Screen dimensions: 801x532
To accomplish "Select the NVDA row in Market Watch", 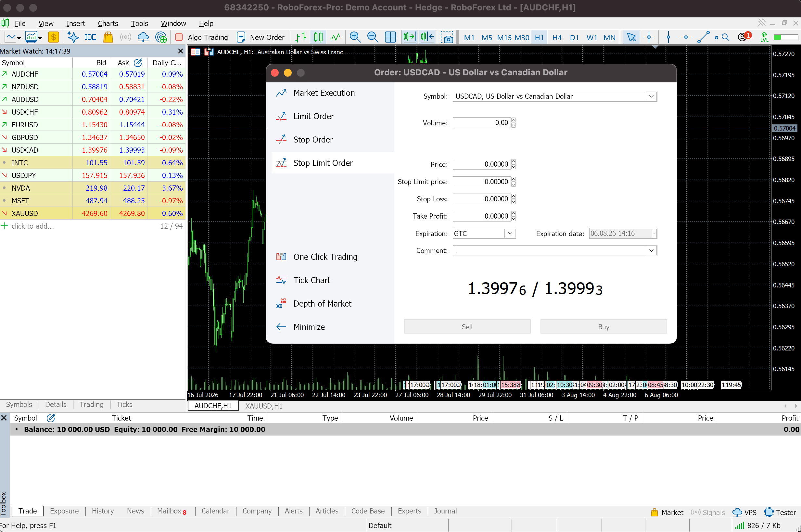I will coord(92,188).
